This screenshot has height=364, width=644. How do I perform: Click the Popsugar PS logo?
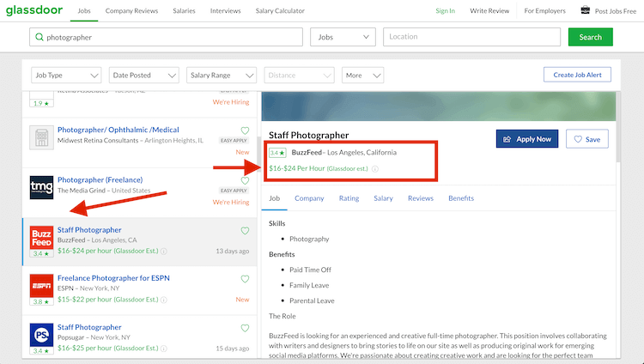click(41, 334)
